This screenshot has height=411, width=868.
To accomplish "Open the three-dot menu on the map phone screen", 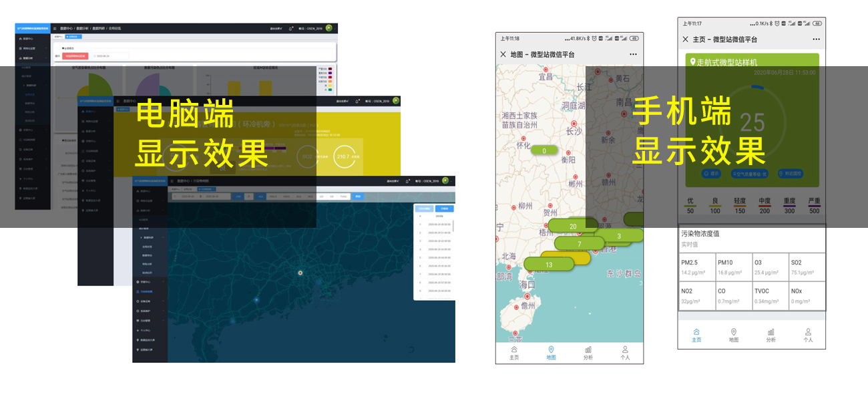I will pyautogui.click(x=633, y=54).
